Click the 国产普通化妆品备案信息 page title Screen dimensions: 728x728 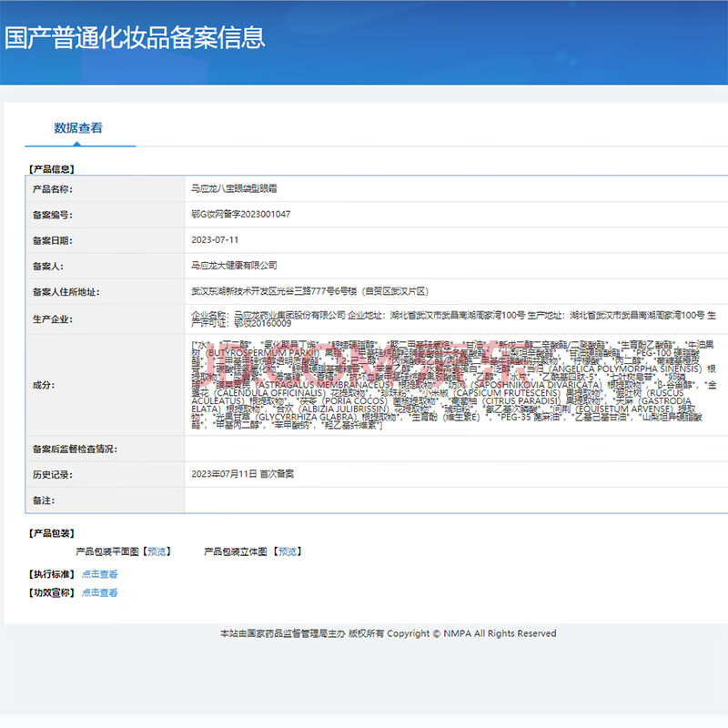[135, 37]
